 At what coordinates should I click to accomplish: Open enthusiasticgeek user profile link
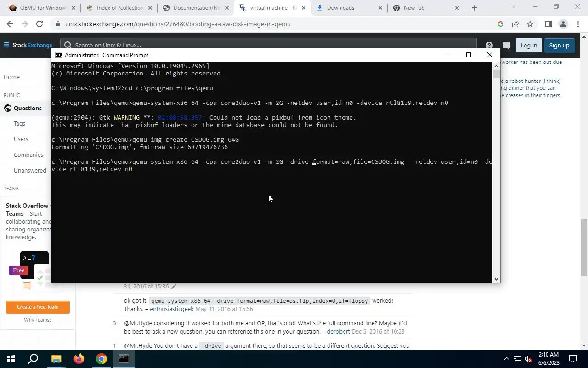pos(172,309)
